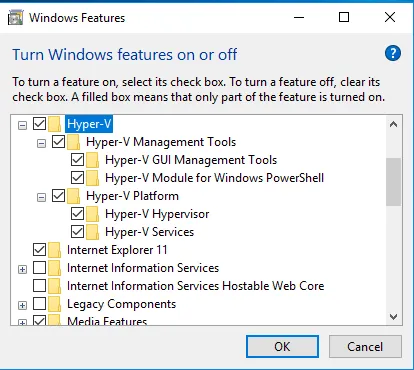This screenshot has width=414, height=370.
Task: Uncheck the Hyper-V Services checkbox
Action: coord(77,232)
